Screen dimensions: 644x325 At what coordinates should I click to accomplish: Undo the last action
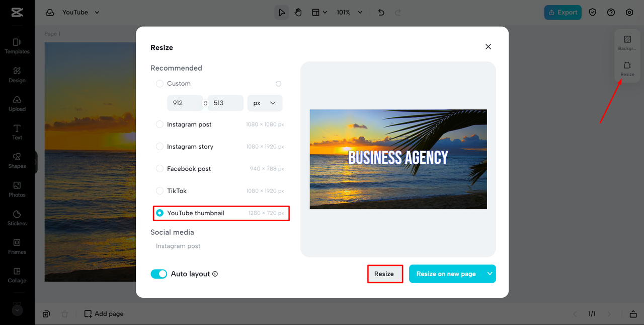[x=381, y=12]
